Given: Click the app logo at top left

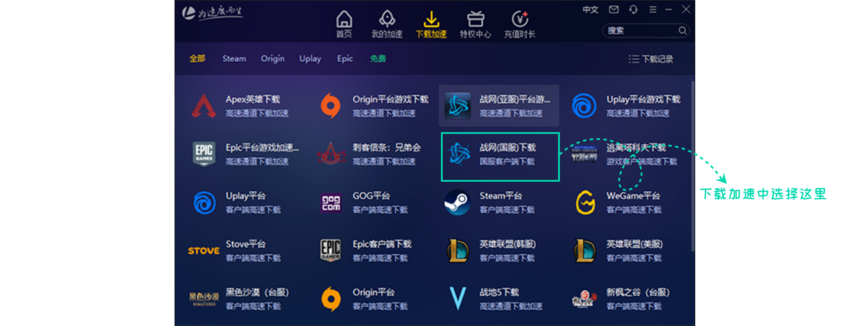Looking at the screenshot, I should tap(212, 13).
